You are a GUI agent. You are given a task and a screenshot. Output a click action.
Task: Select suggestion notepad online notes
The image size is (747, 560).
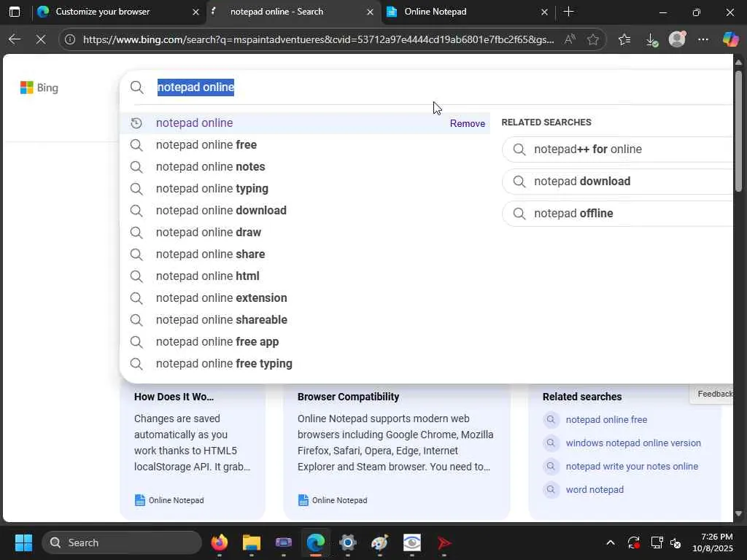coord(305,167)
